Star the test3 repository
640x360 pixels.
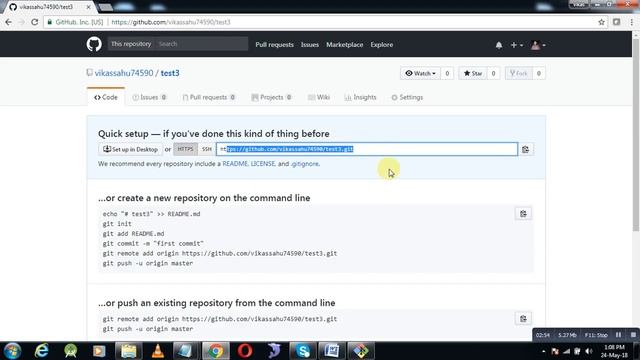(473, 73)
